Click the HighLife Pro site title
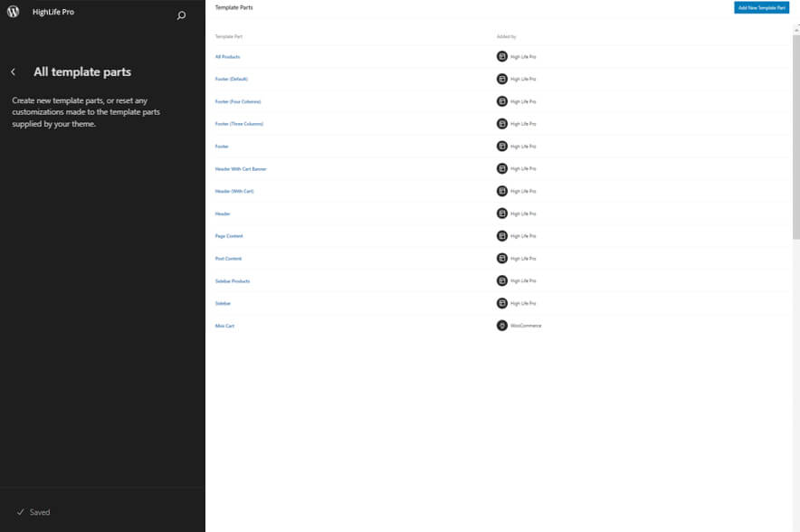This screenshot has width=800, height=532. pyautogui.click(x=53, y=13)
